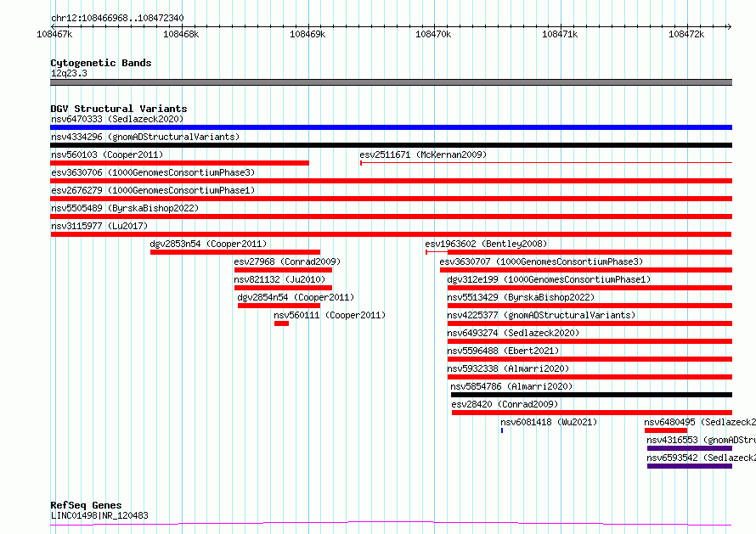Select the red dgv2853n54 variant bar

tap(235, 252)
